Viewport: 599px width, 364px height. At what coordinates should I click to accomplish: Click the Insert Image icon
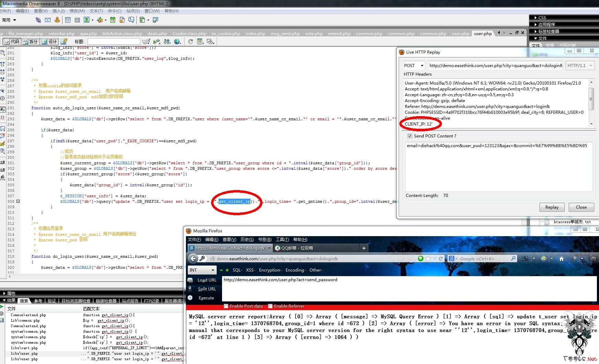87,20
